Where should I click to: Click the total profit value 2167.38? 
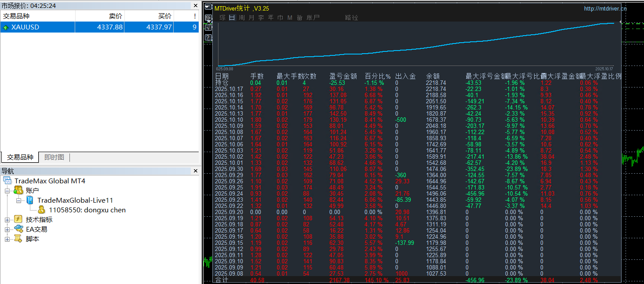point(339,280)
